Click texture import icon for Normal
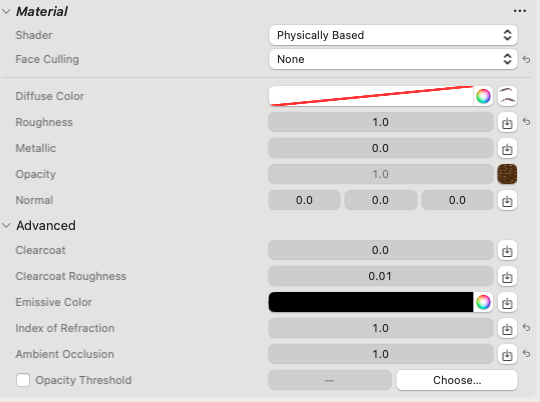The height and width of the screenshot is (402, 540). pos(507,200)
